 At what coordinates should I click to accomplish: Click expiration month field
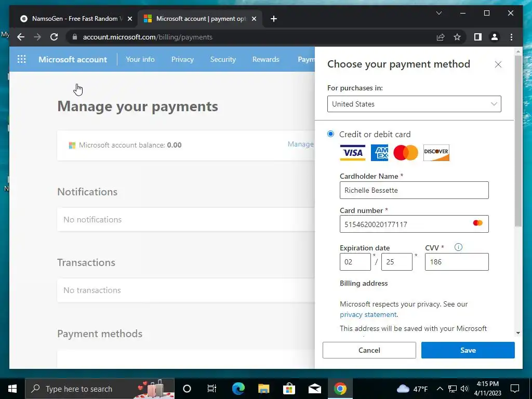355,262
